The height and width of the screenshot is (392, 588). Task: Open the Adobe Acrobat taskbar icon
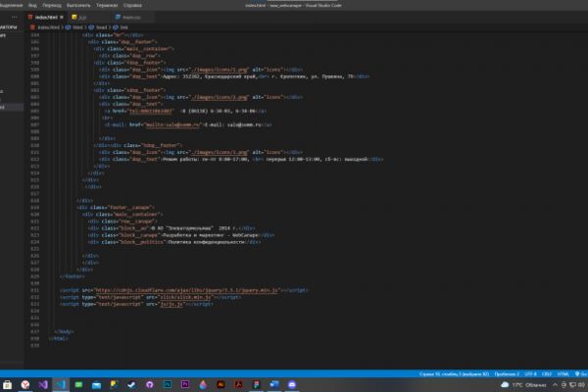coord(239,384)
